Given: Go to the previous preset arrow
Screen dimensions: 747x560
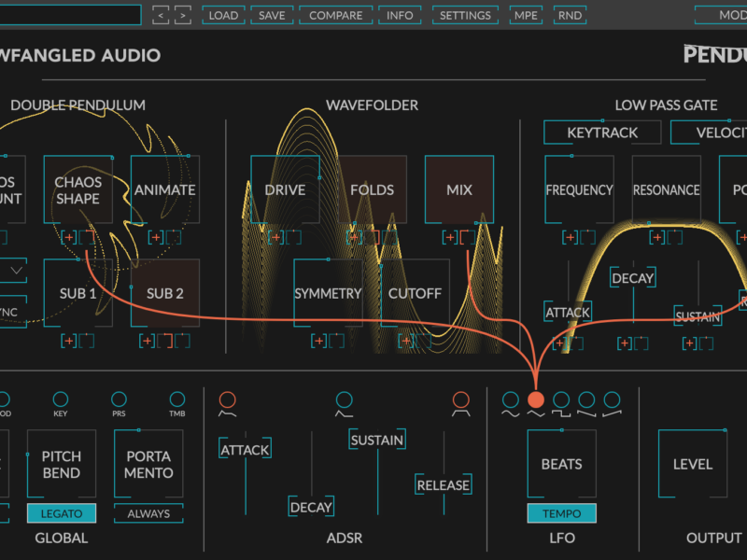Looking at the screenshot, I should (161, 15).
